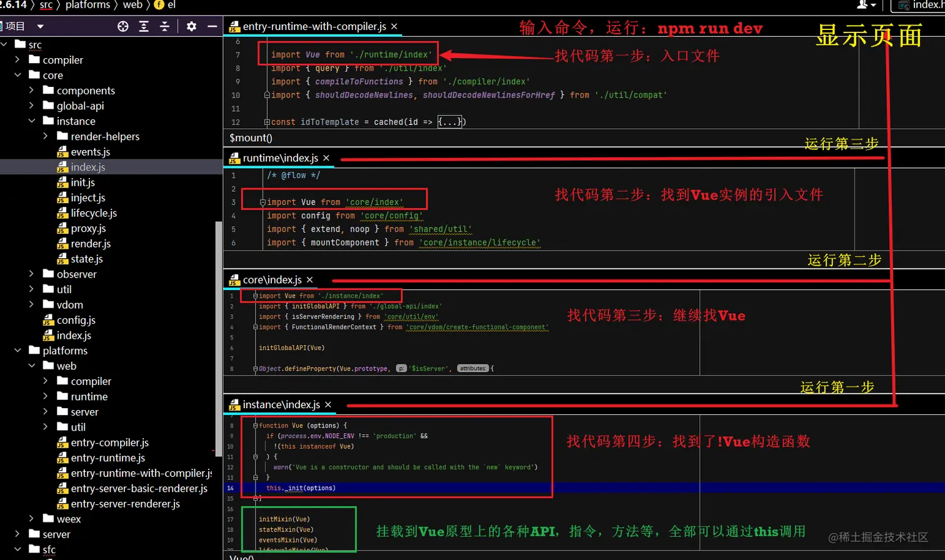Click the locate-opened-file target icon in project toolbar
Image resolution: width=945 pixels, height=560 pixels.
pyautogui.click(x=123, y=26)
